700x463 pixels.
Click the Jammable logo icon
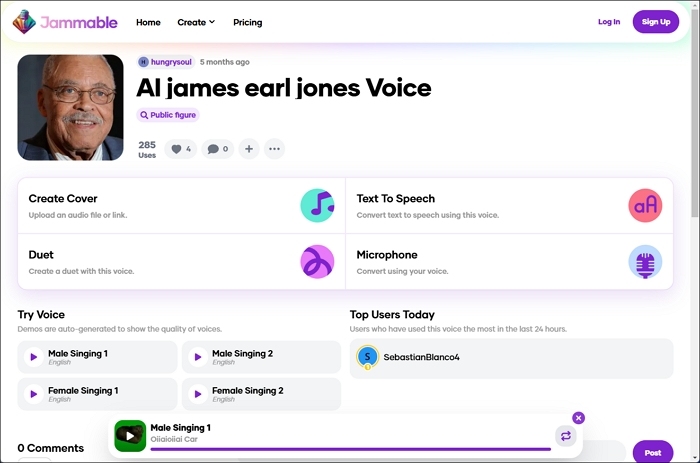(x=25, y=22)
